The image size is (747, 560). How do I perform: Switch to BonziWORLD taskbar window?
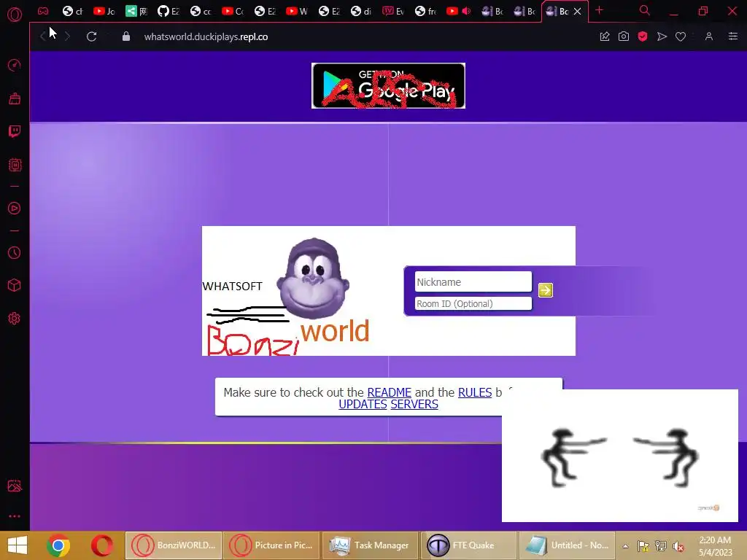pos(174,545)
